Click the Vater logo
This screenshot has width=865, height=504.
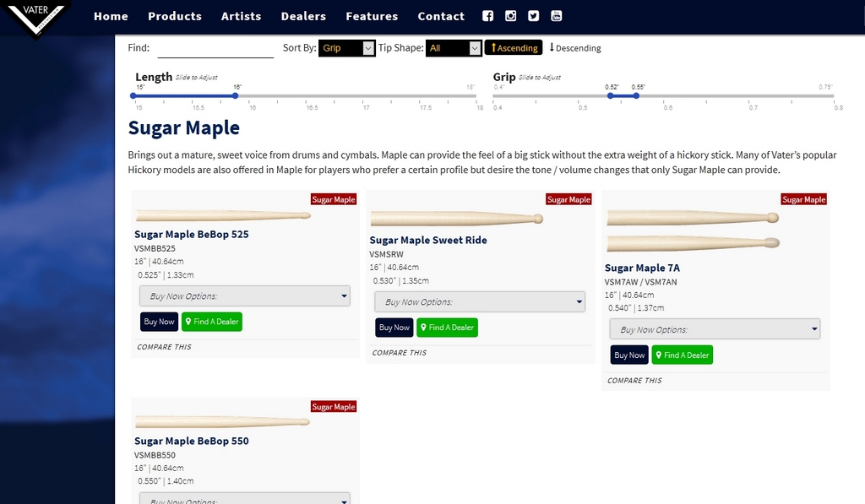(35, 17)
